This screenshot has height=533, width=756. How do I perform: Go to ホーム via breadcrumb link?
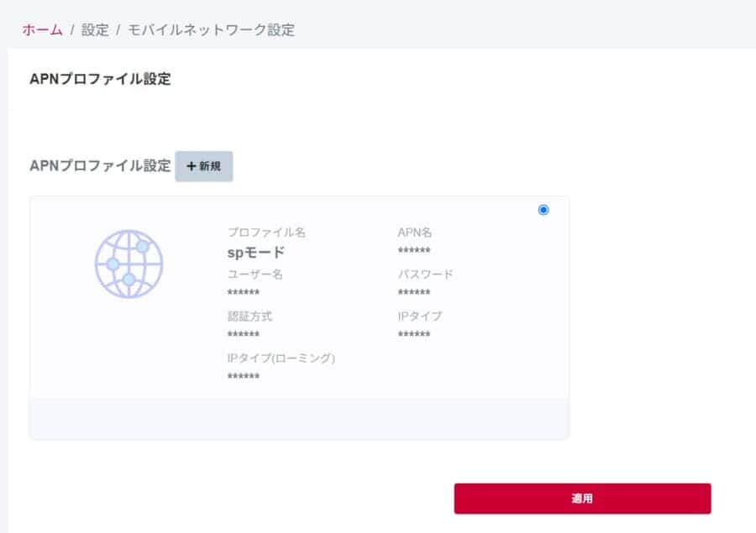pos(42,30)
